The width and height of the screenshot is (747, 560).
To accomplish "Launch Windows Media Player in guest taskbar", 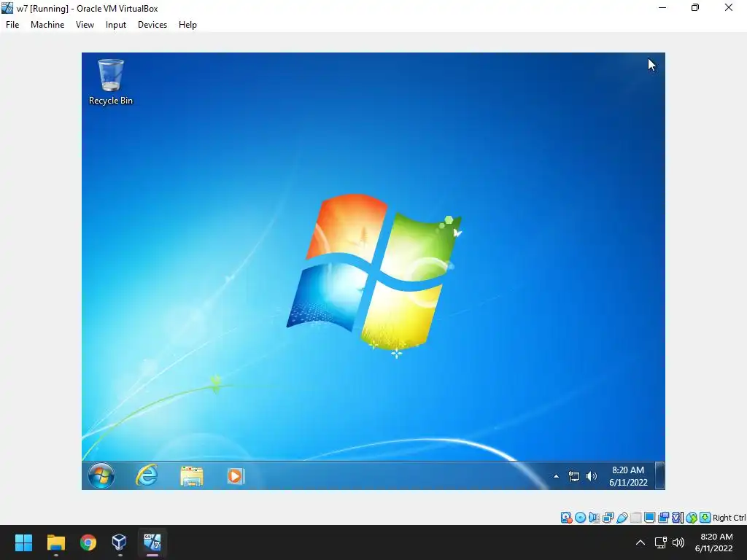I will coord(236,475).
